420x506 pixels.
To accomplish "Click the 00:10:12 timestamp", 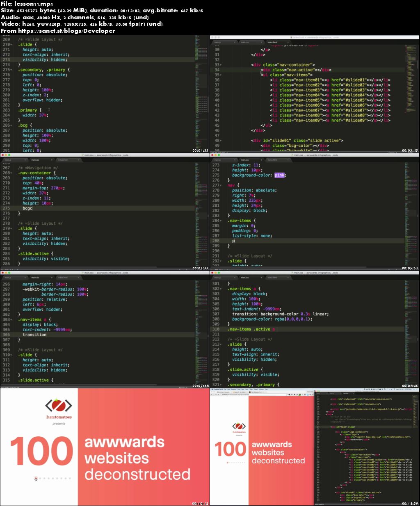I will click(x=201, y=504).
